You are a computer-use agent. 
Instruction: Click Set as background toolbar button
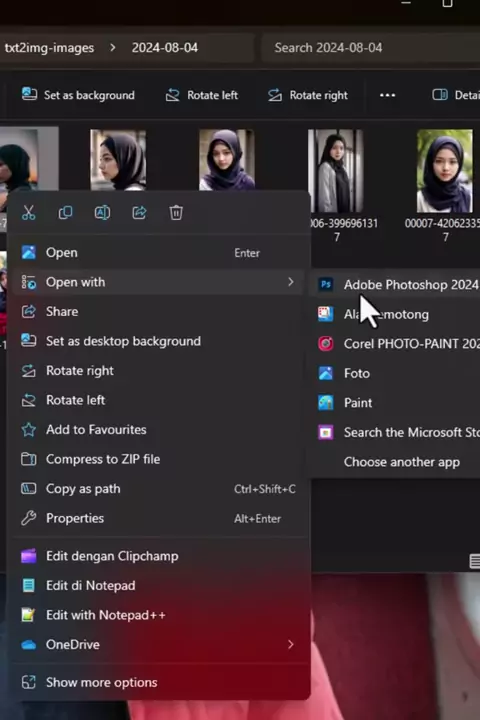coord(78,95)
